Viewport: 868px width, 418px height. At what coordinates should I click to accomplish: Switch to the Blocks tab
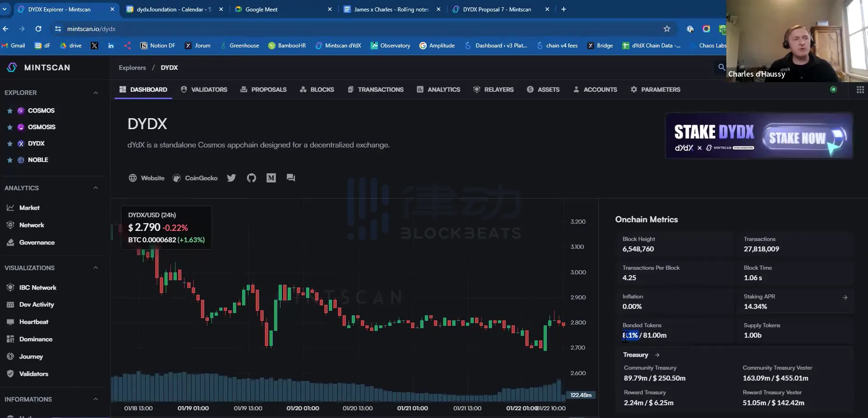(x=317, y=89)
